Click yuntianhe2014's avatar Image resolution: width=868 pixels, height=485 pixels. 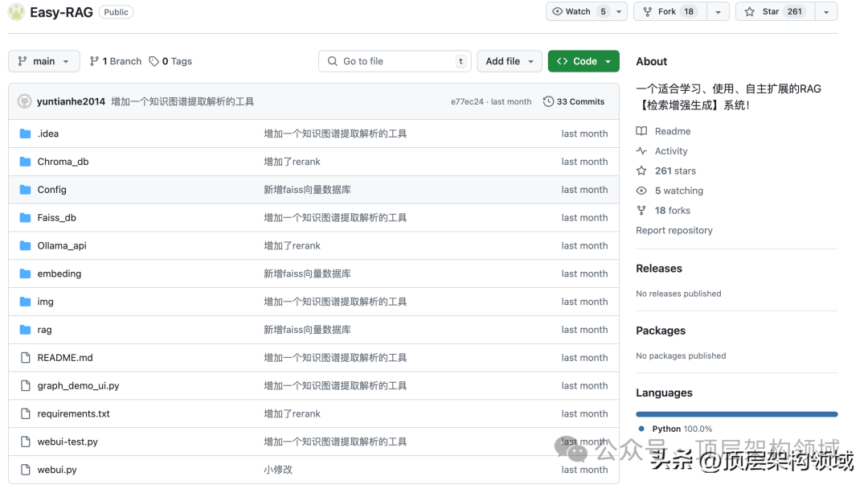(24, 101)
